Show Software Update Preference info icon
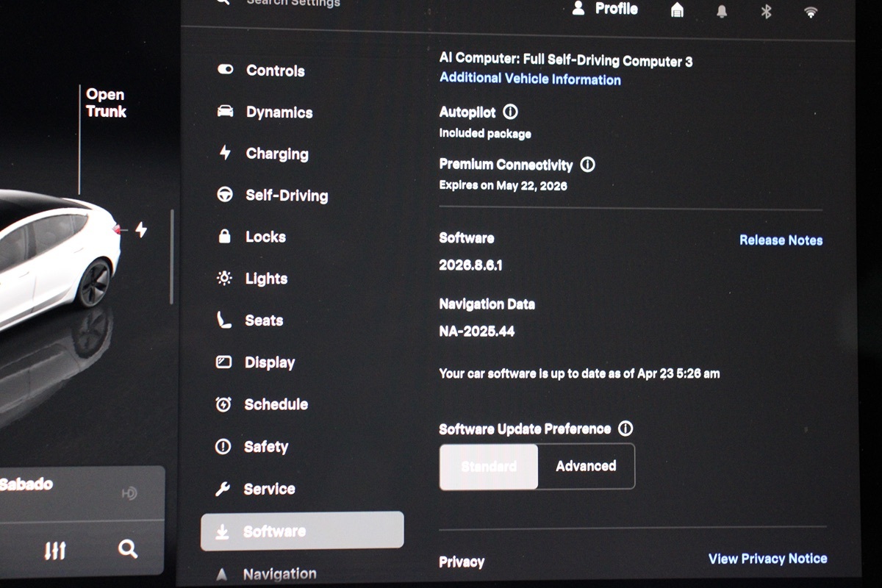882x588 pixels. [625, 428]
